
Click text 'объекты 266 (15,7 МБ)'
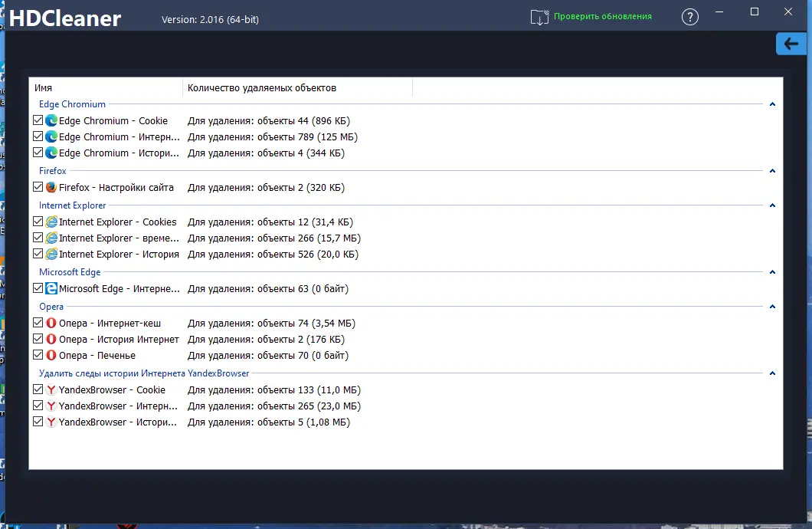point(309,238)
